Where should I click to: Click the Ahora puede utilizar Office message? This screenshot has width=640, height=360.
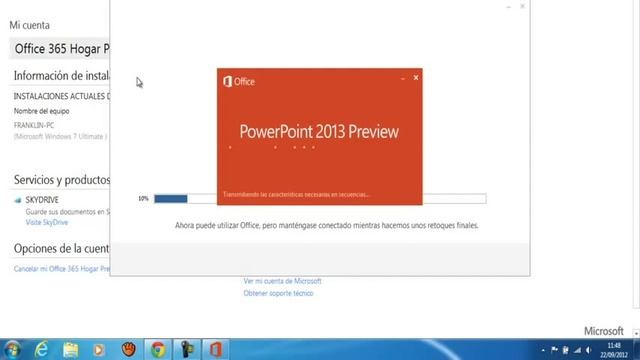tap(327, 225)
